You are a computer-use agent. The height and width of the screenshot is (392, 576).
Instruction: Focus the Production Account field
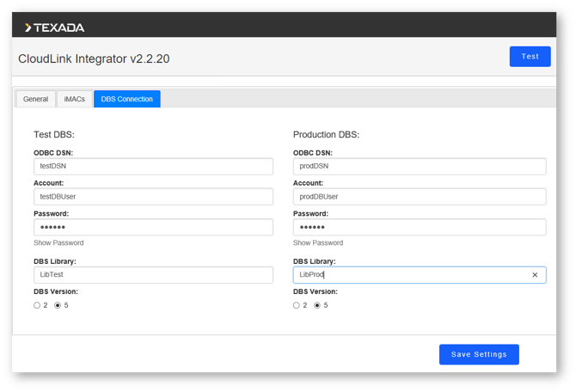click(419, 197)
